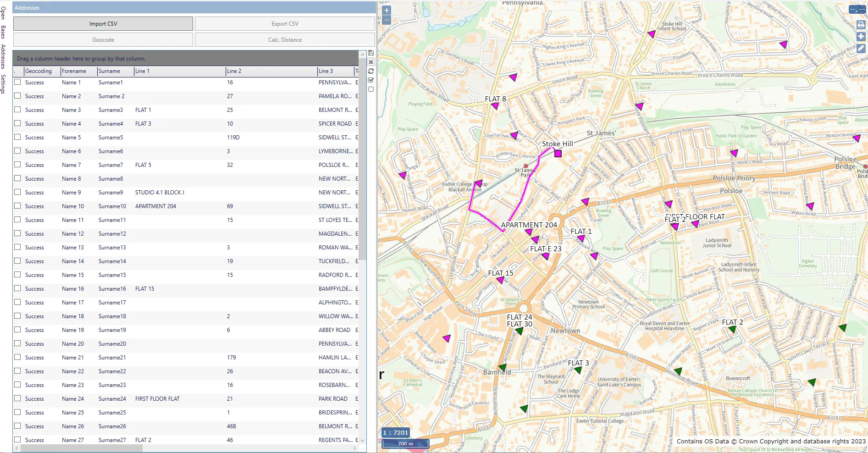Click the FLAT 8 map marker
Viewport: 868px width, 453px height.
click(495, 106)
